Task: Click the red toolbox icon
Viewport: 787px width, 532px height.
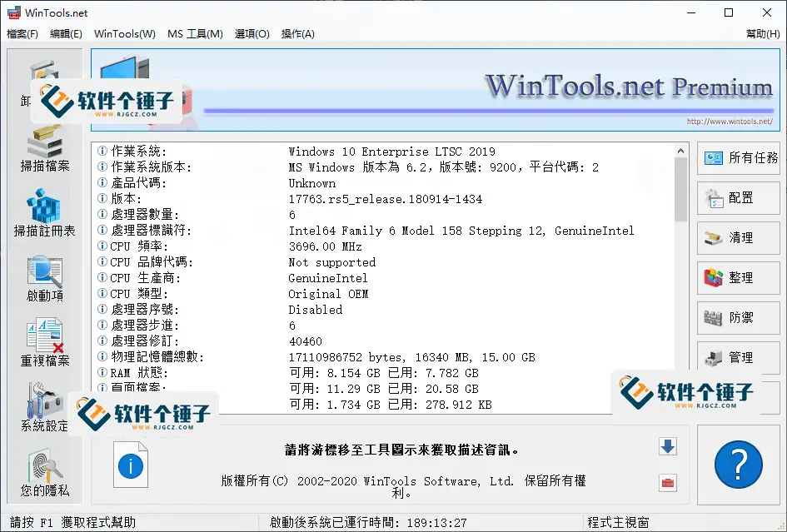Action: 667,483
